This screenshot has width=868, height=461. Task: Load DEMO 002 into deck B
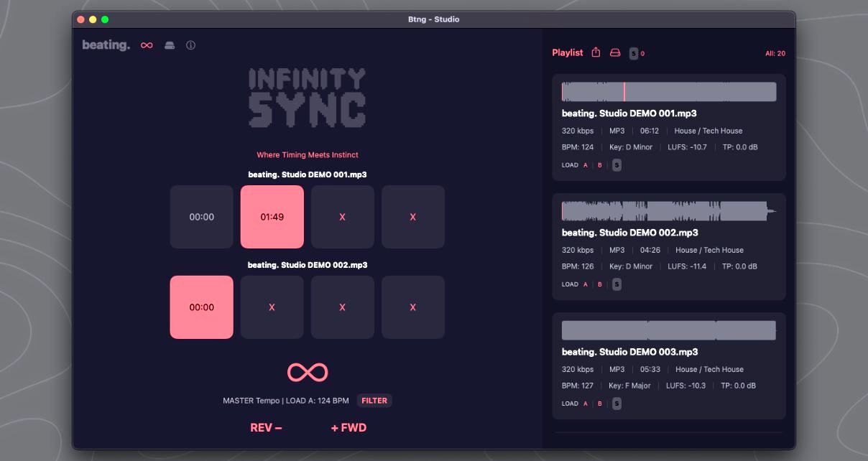click(x=600, y=283)
